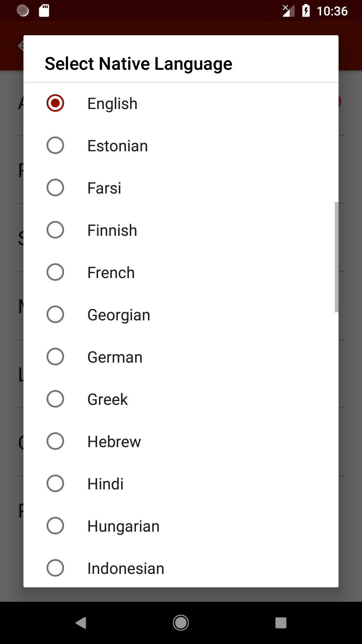Pick the Finnish radio option
Viewport: 362px width, 644px height.
click(55, 230)
